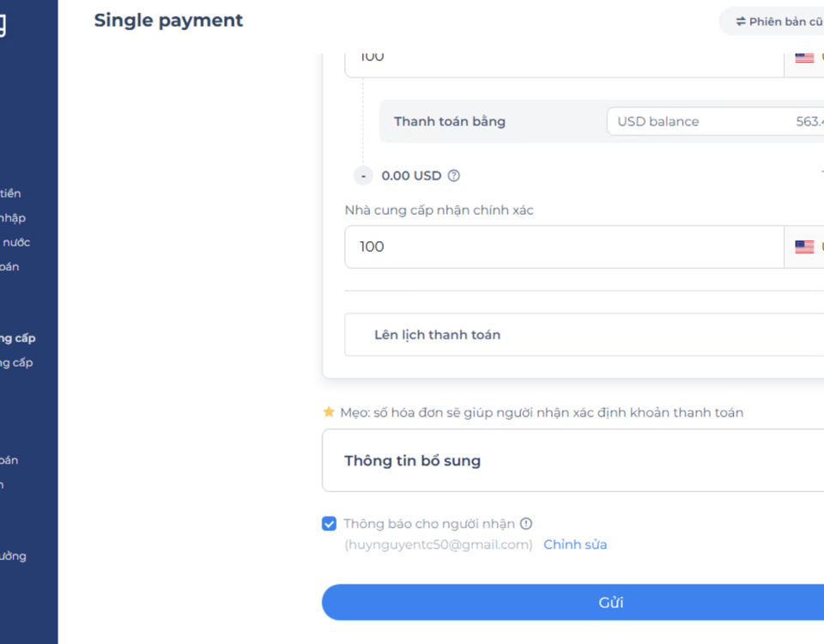Click the Gửi submit button
The width and height of the screenshot is (824, 644).
tap(573, 603)
